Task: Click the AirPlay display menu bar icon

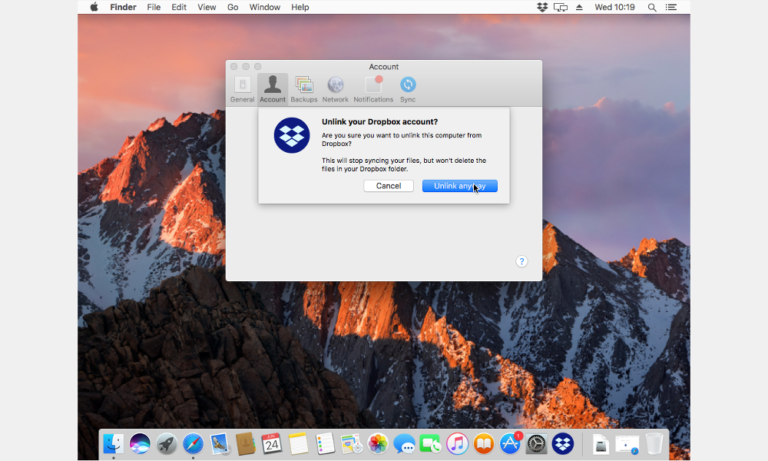Action: 560,7
